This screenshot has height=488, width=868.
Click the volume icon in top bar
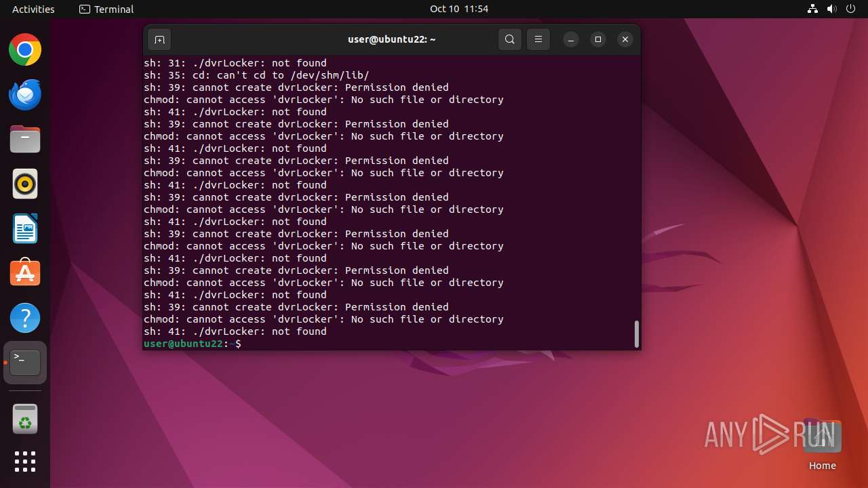(x=831, y=9)
